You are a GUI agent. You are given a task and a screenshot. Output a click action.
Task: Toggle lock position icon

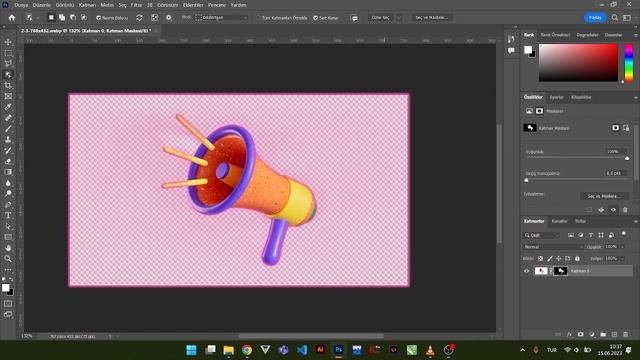coord(559,258)
